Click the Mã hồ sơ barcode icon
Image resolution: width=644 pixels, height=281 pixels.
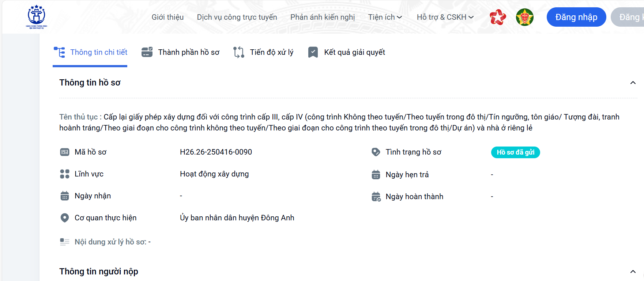pyautogui.click(x=65, y=152)
